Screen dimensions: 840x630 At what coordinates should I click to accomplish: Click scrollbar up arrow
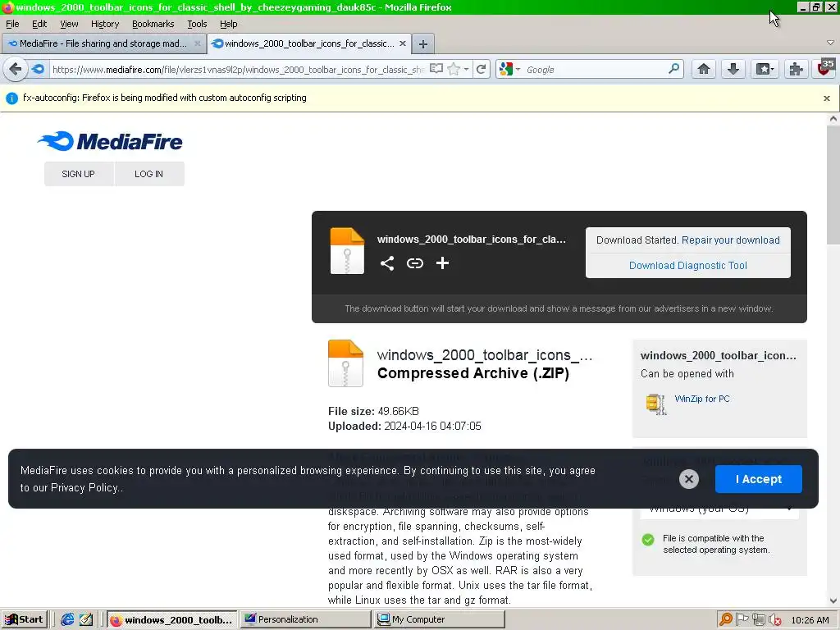click(x=833, y=119)
